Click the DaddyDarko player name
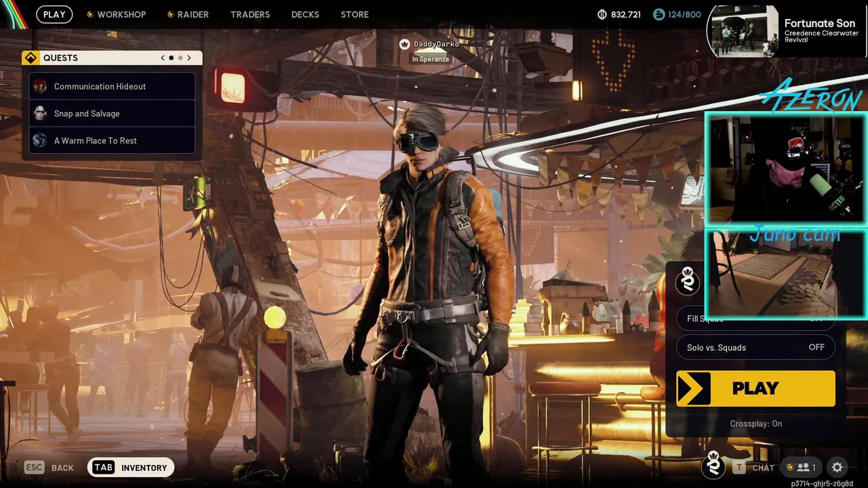 [436, 44]
